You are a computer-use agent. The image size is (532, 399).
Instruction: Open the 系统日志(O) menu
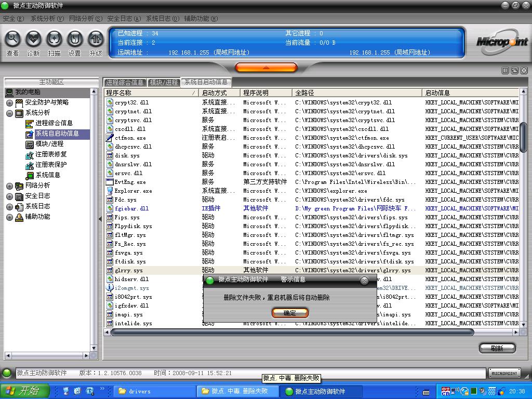point(163,19)
